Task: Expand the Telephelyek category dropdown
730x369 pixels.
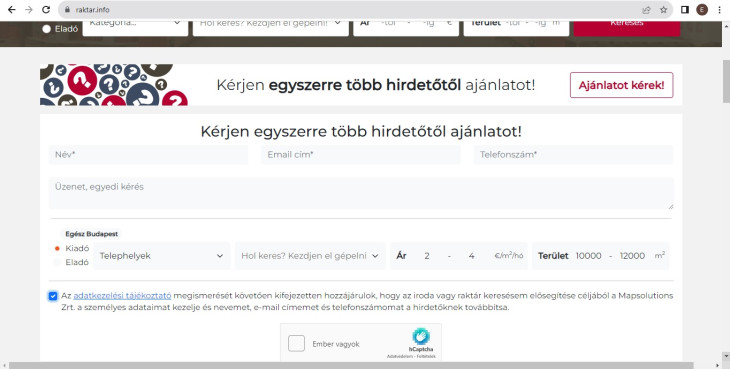Action: pos(162,256)
